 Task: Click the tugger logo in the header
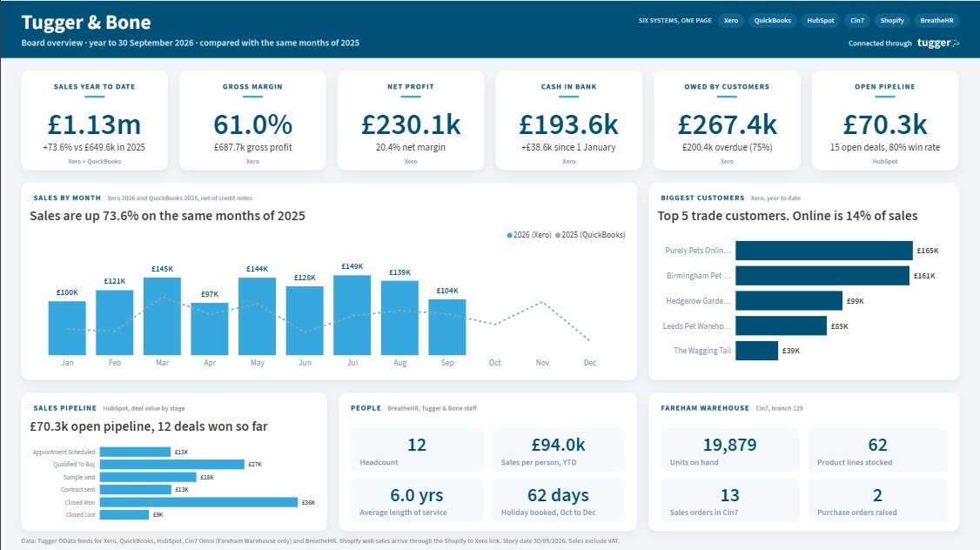[x=938, y=44]
